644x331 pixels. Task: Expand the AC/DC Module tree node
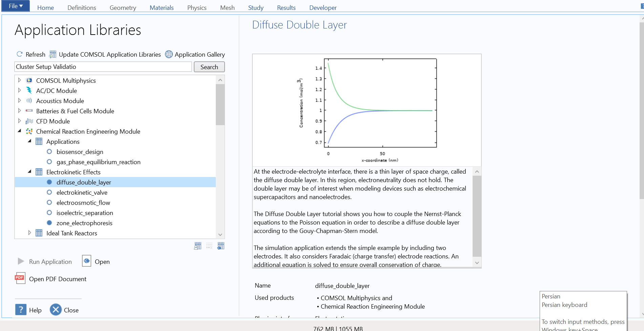20,91
